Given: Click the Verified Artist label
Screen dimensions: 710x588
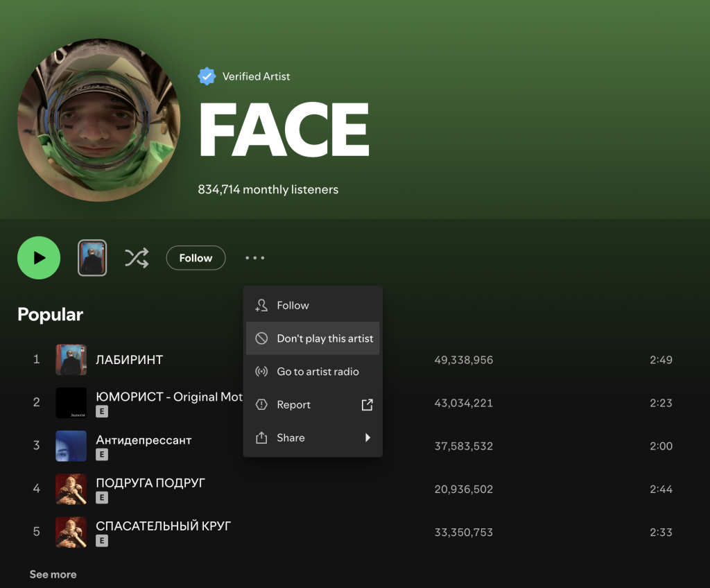Looking at the screenshot, I should pyautogui.click(x=256, y=76).
